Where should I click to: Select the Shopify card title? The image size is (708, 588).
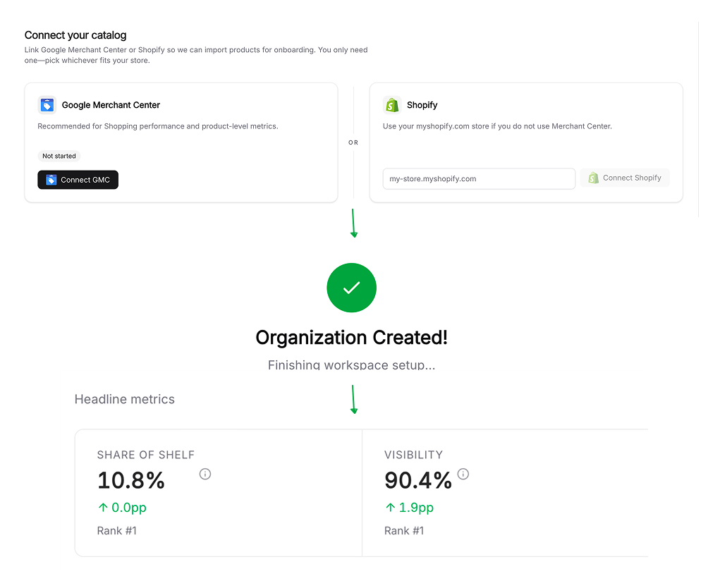[422, 105]
